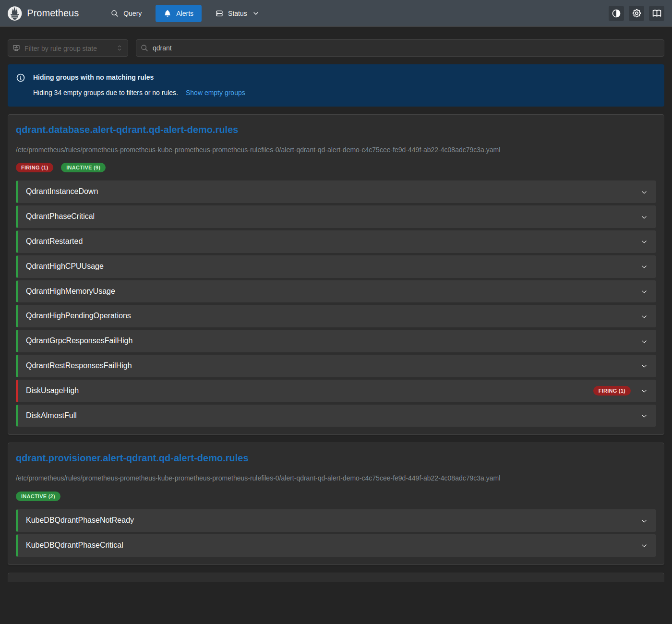The width and height of the screenshot is (672, 624).
Task: Expand the QdrantGrpcResponsesFailHigh rule chevron
Action: tap(644, 341)
